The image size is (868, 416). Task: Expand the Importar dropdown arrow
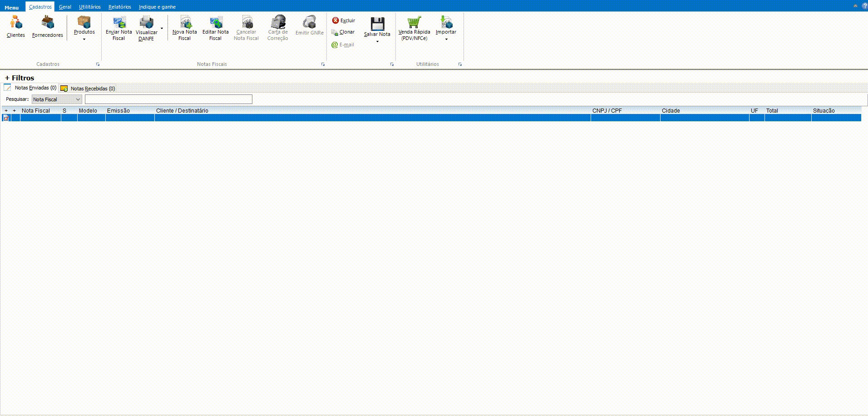[446, 40]
